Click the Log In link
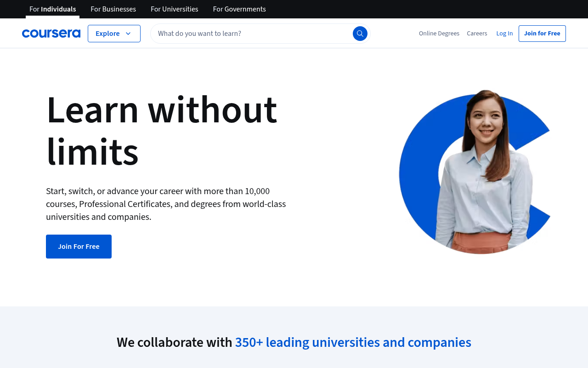Viewport: 588px width, 368px height. pos(504,34)
